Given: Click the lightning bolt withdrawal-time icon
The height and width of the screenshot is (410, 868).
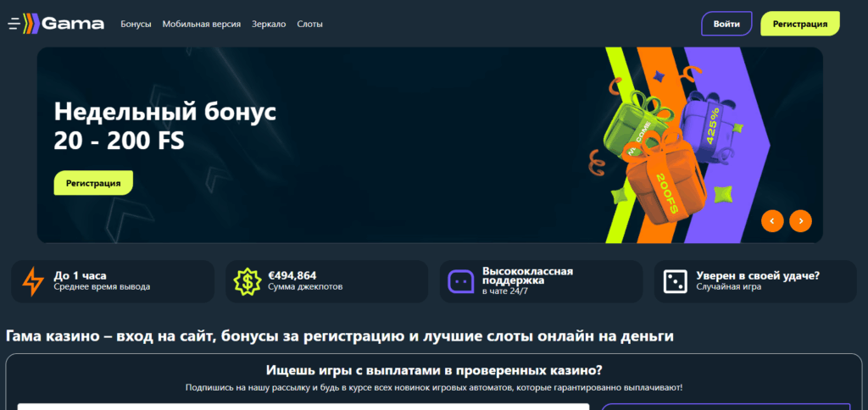Looking at the screenshot, I should (x=33, y=281).
